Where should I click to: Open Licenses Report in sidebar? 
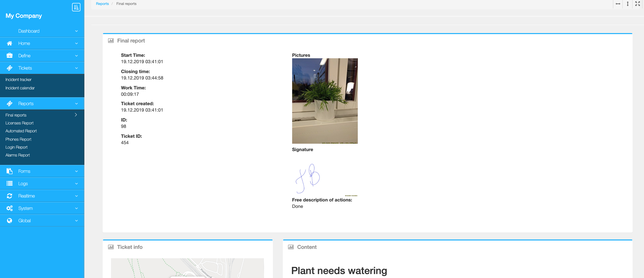coord(19,123)
